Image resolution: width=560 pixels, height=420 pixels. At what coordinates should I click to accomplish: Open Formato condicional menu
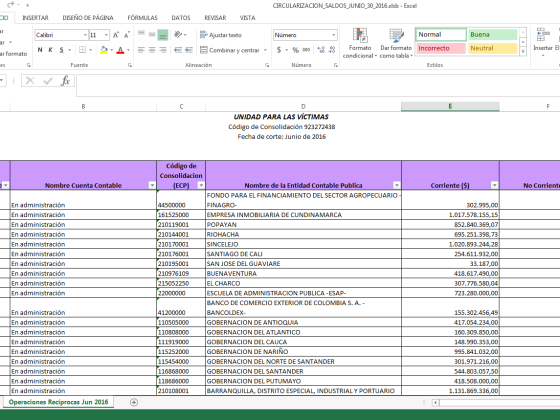(x=360, y=44)
